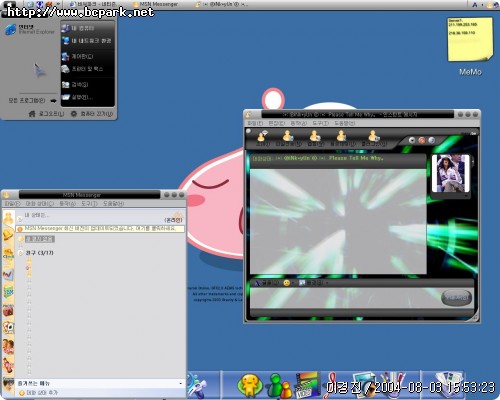The height and width of the screenshot is (400, 500).
Task: Open the My Status dropdown in MSN Messenger
Action: tap(37, 215)
